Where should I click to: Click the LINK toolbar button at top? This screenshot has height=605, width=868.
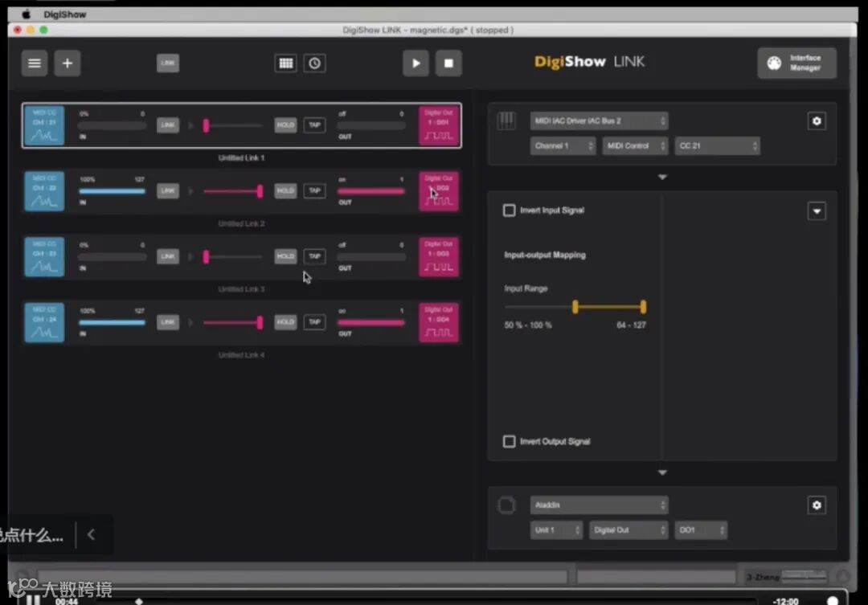click(168, 63)
